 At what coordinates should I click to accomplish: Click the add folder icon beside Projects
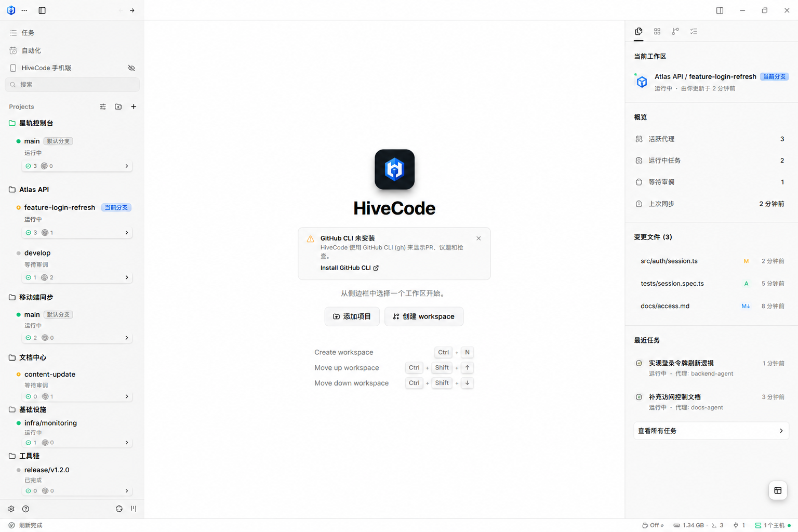118,107
